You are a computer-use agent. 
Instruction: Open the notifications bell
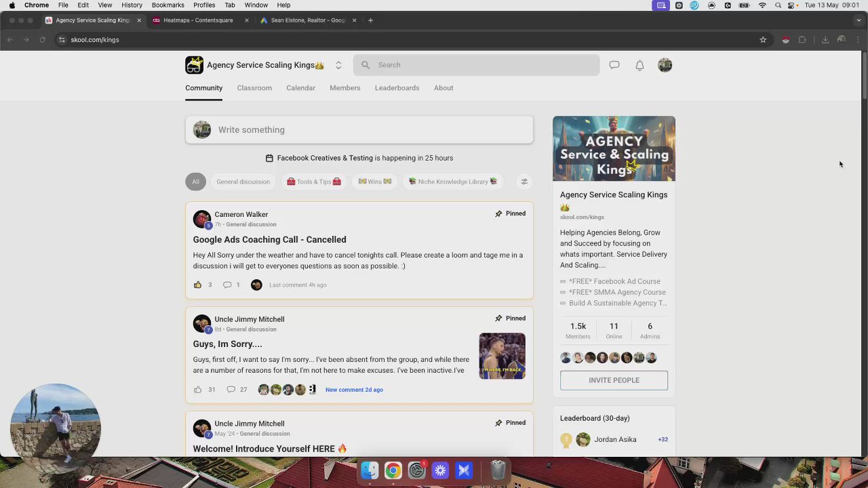[x=639, y=65]
